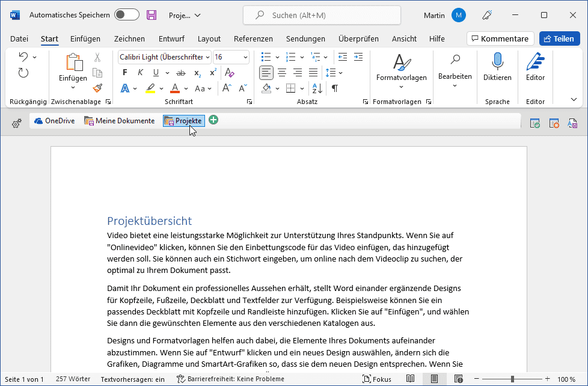Open the Referenzen ribbon tab
Viewport: 588px width, 386px height.
(253, 39)
